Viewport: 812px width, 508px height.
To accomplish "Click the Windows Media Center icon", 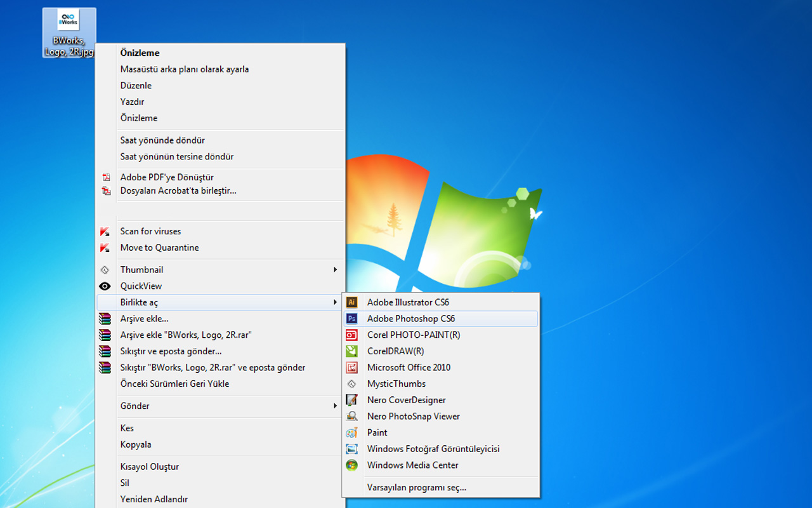I will click(351, 465).
